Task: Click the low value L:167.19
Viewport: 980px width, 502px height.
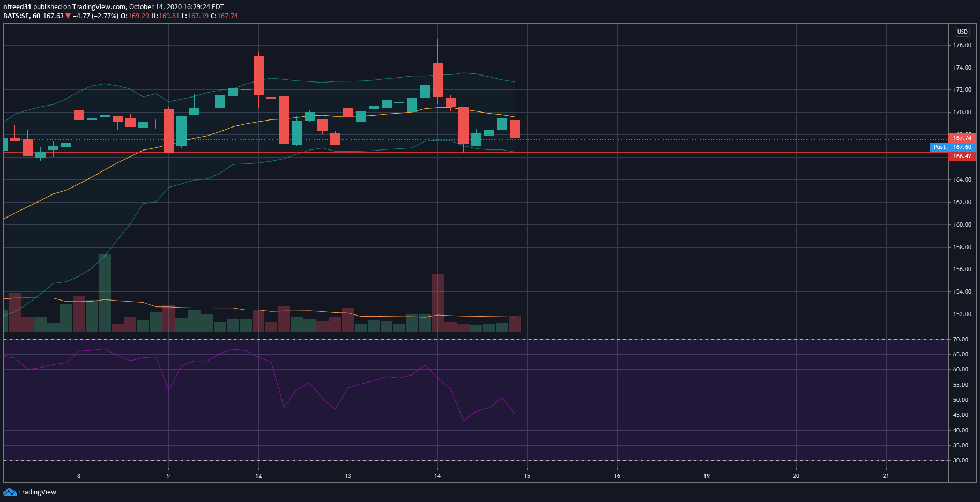Action: (x=195, y=16)
